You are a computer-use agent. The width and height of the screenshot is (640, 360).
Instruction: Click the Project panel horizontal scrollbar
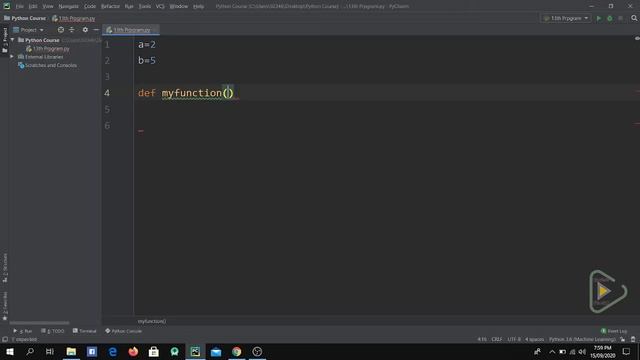click(40, 323)
